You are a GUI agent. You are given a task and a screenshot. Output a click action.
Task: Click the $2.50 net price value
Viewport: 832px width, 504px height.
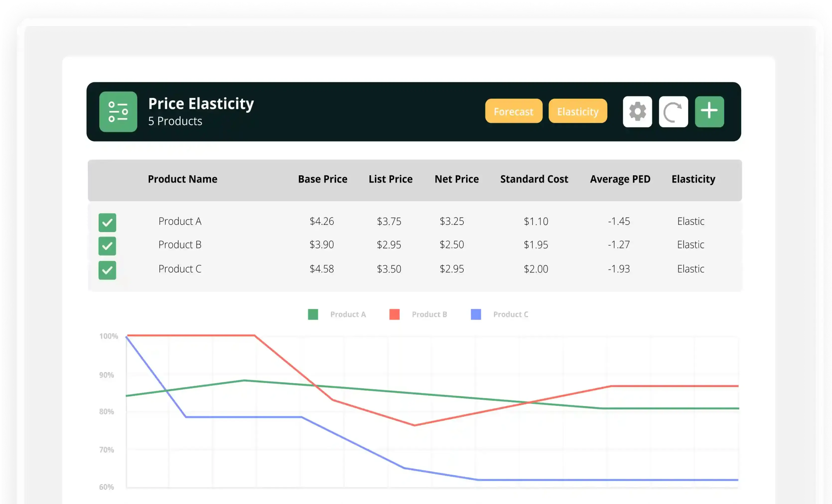(452, 244)
